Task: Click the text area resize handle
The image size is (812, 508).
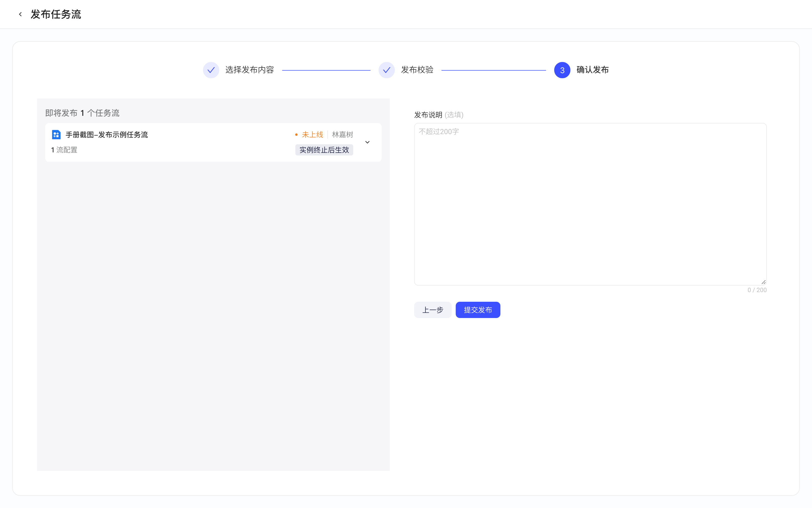Action: click(x=763, y=282)
